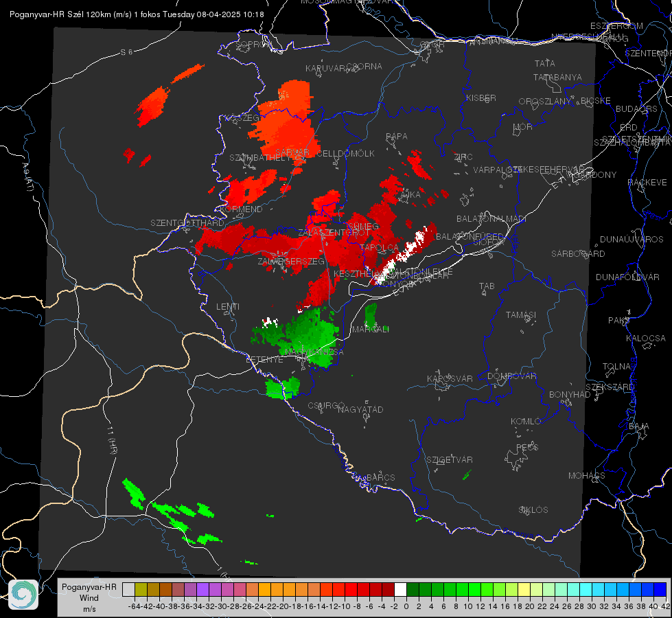Click the SOPRON city label
The height and width of the screenshot is (618, 672).
pyautogui.click(x=253, y=44)
